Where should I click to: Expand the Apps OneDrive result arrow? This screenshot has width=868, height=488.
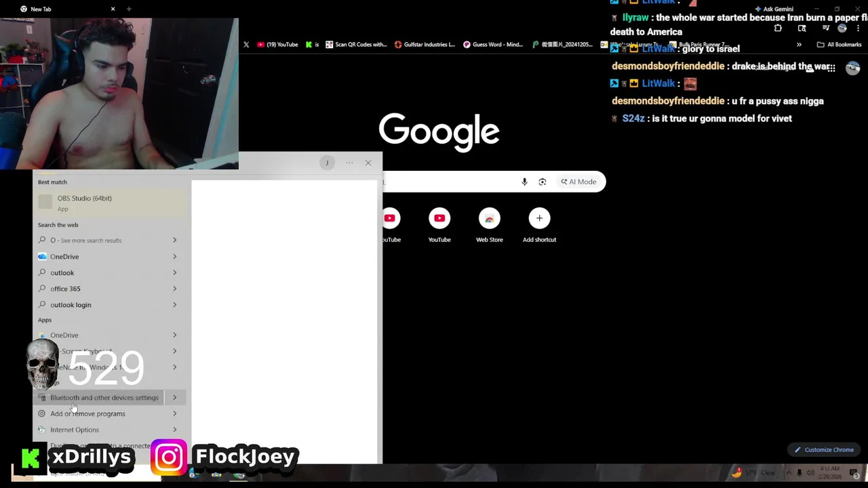(174, 335)
